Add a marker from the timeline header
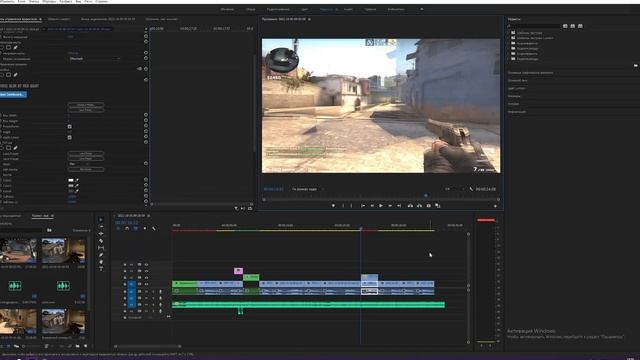The width and height of the screenshot is (640, 360). coord(145,229)
